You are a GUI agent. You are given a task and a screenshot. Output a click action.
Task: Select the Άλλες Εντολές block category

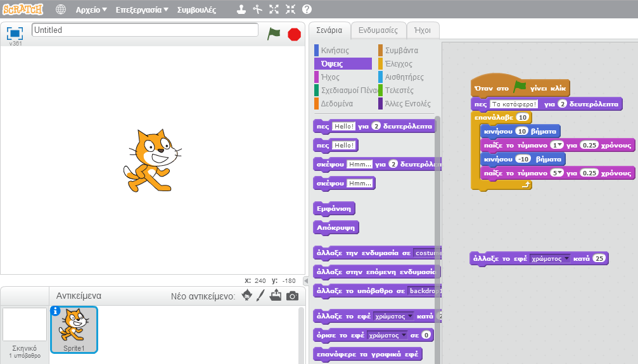[x=405, y=104]
